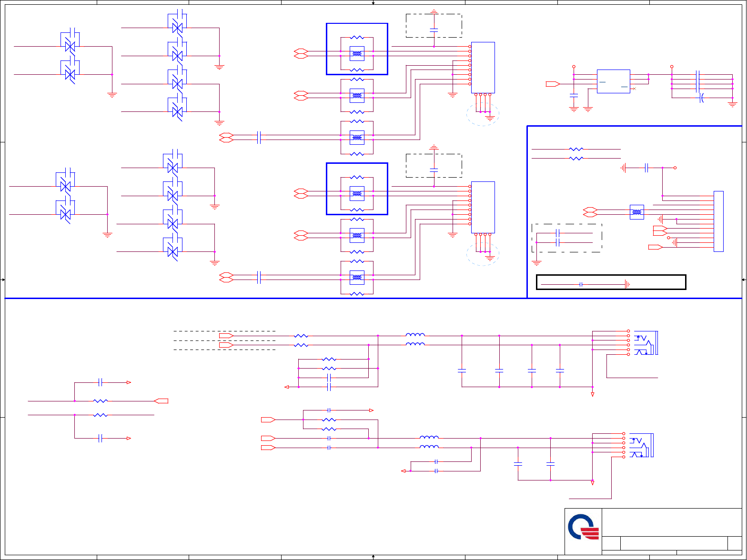Select the common-mode choke in the inset panel

637,212
